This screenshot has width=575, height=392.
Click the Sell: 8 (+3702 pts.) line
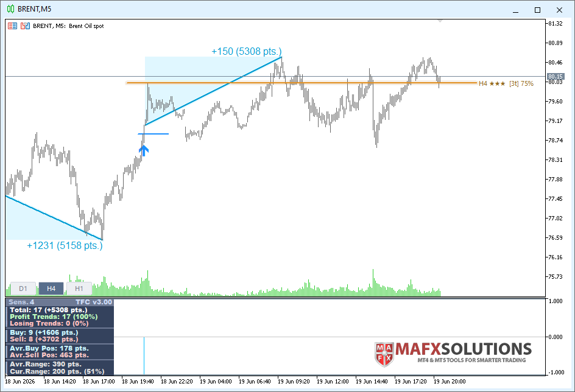click(44, 339)
